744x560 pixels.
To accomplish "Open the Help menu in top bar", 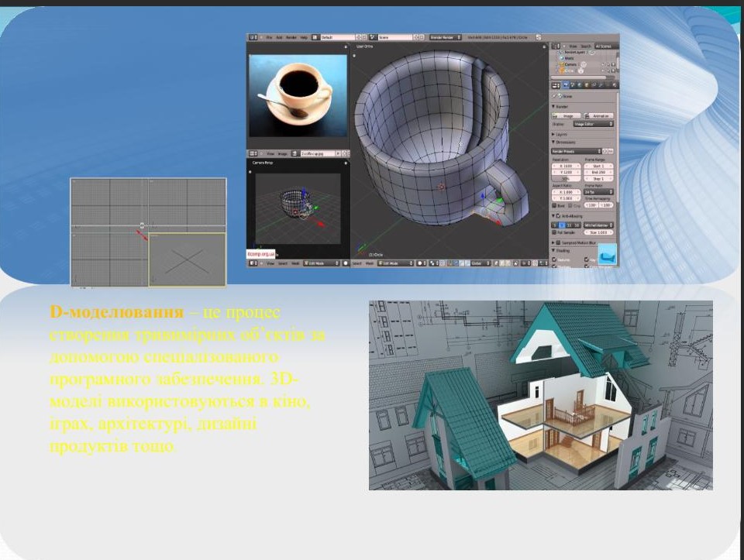I will point(304,37).
